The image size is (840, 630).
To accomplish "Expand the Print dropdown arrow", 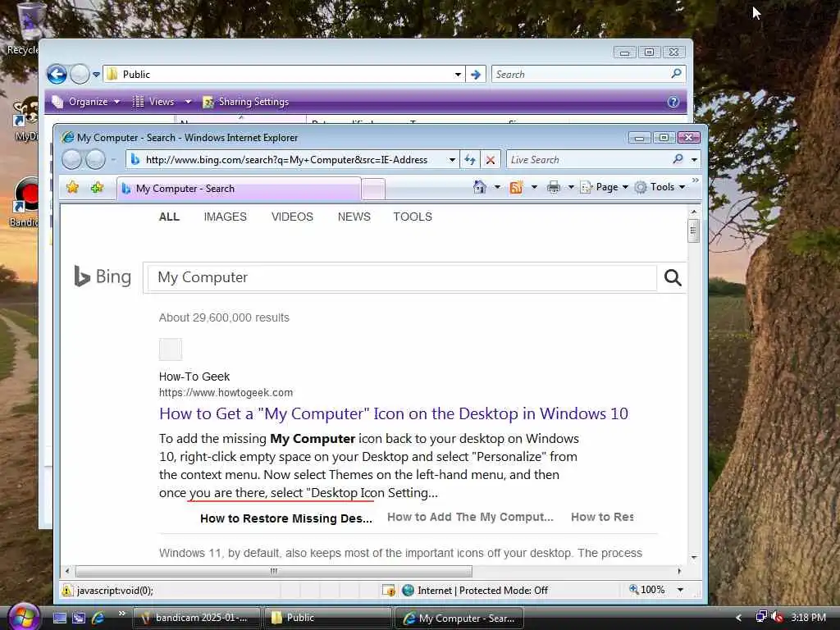I will pos(571,187).
